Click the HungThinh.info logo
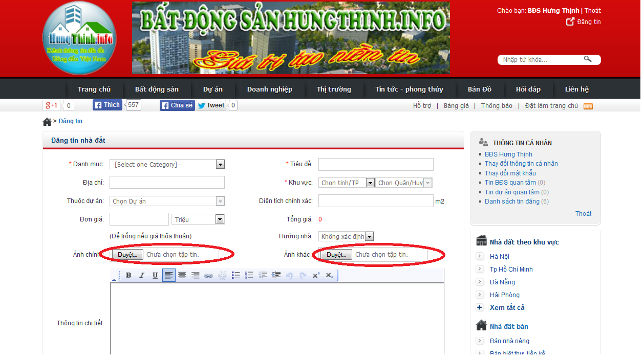The image size is (644, 358). [x=79, y=39]
